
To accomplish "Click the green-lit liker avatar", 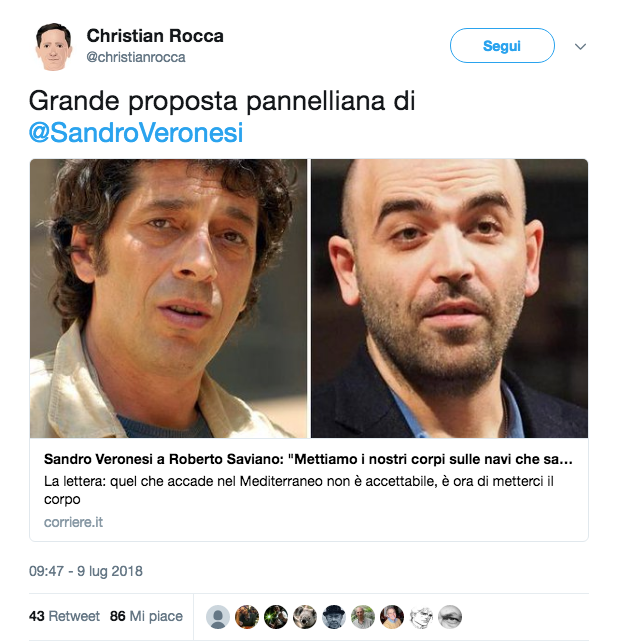I will tap(276, 617).
